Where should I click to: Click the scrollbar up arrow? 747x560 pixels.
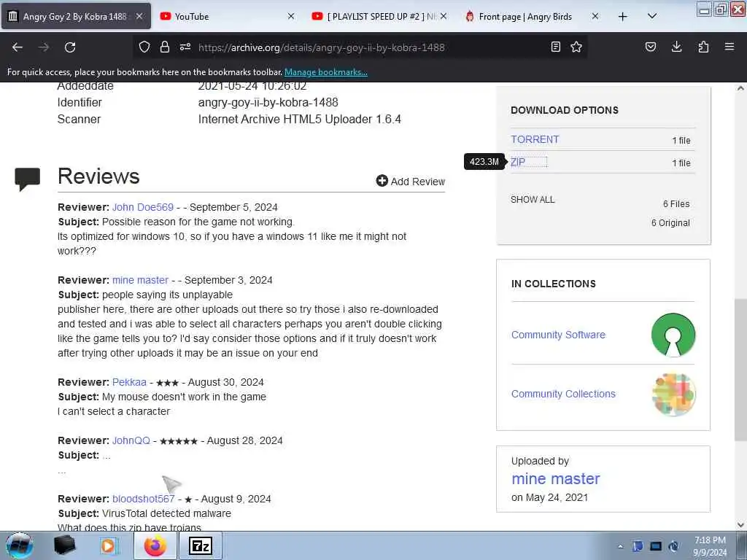pyautogui.click(x=740, y=88)
